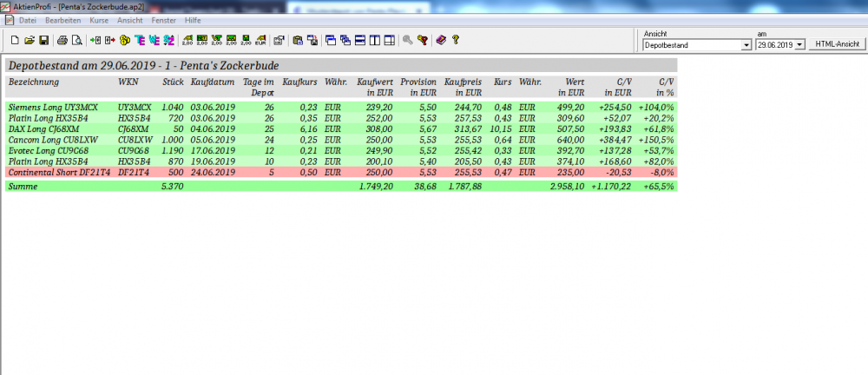Screen dimensions: 868x375
Task: Print the depot overview
Action: (x=62, y=40)
